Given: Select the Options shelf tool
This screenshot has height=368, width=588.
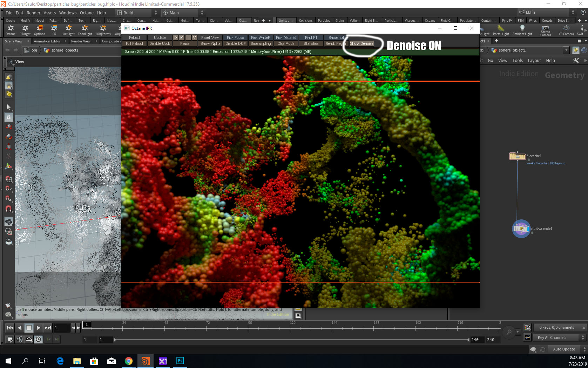Looking at the screenshot, I should [39, 29].
